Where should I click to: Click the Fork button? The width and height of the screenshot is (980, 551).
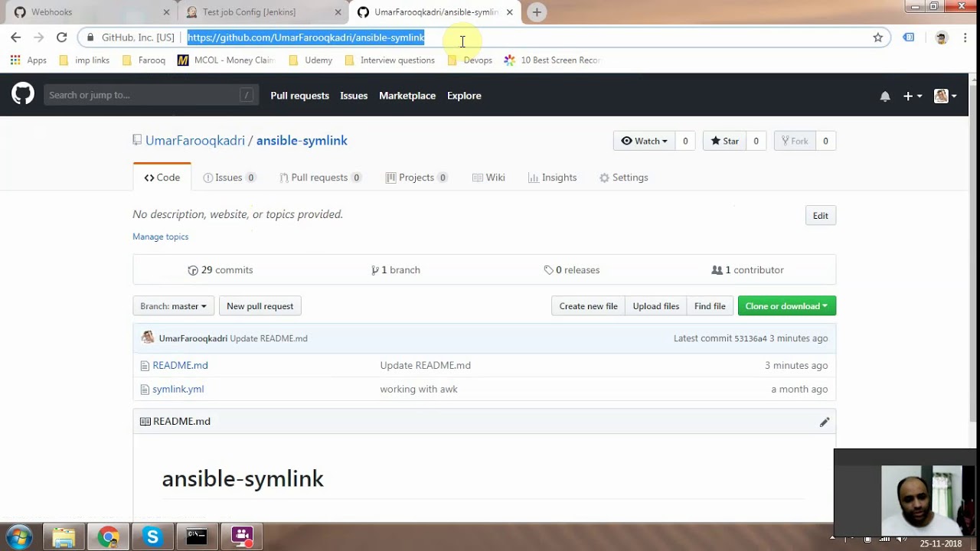tap(794, 141)
